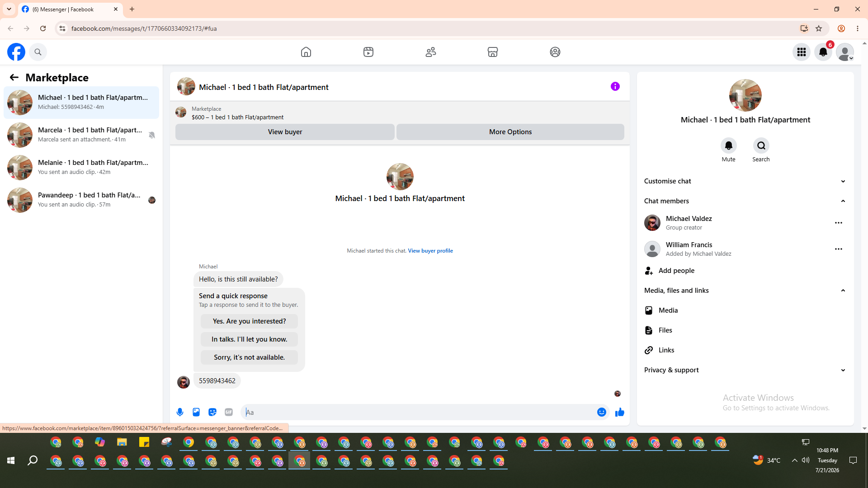Mute this conversation
Image resolution: width=868 pixels, height=488 pixels.
pyautogui.click(x=729, y=145)
